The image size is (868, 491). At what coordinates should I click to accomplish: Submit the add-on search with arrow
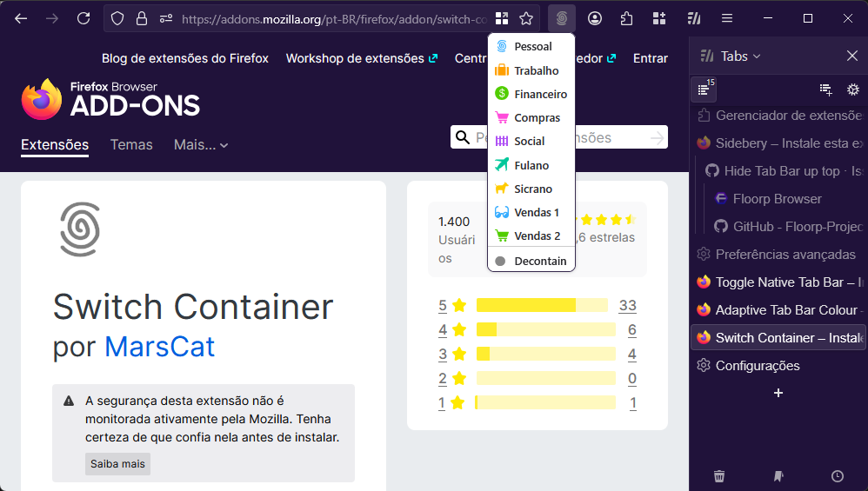(x=657, y=137)
